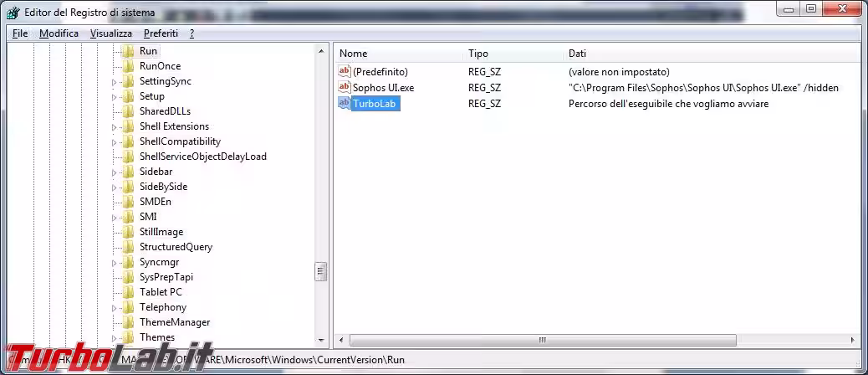Click the Setup folder icon
Viewport: 868px width, 375px height.
[x=129, y=96]
